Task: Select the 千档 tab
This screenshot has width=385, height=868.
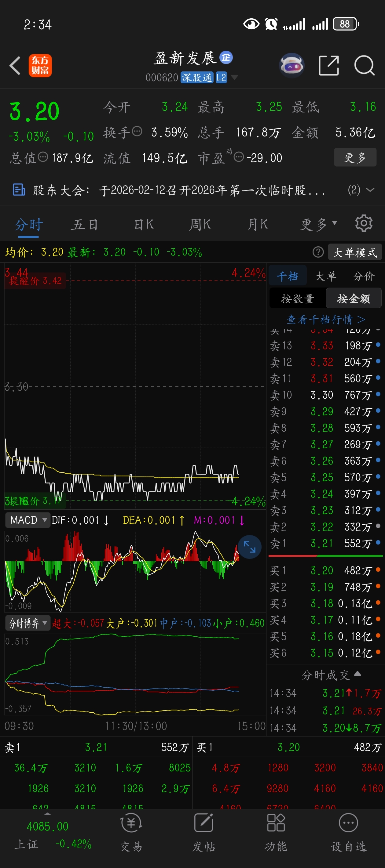Action: coord(288,276)
